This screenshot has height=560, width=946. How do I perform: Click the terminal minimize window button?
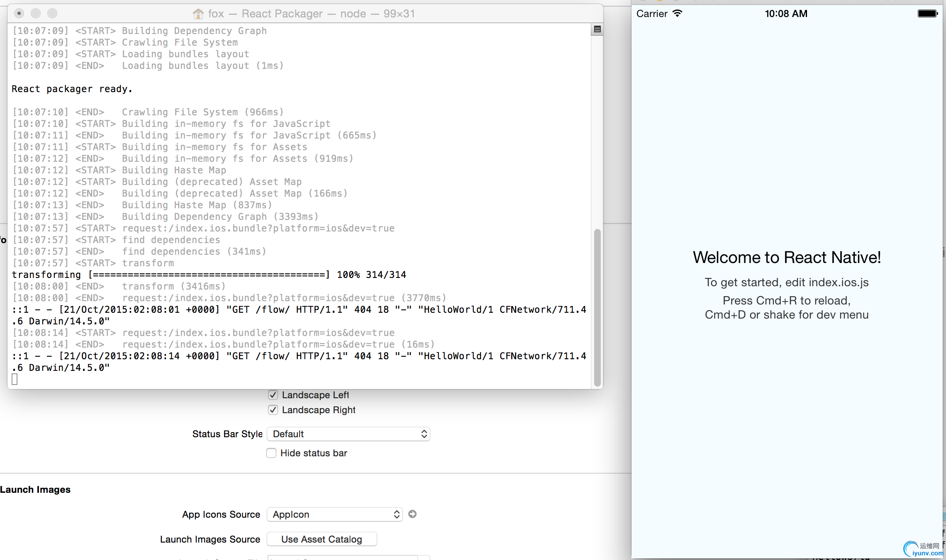36,13
